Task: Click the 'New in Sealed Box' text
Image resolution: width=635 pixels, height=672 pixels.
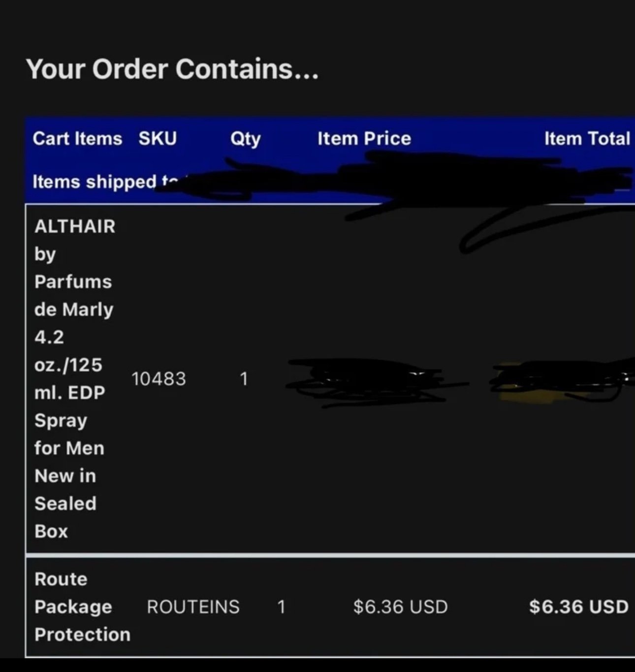Action: click(x=65, y=504)
